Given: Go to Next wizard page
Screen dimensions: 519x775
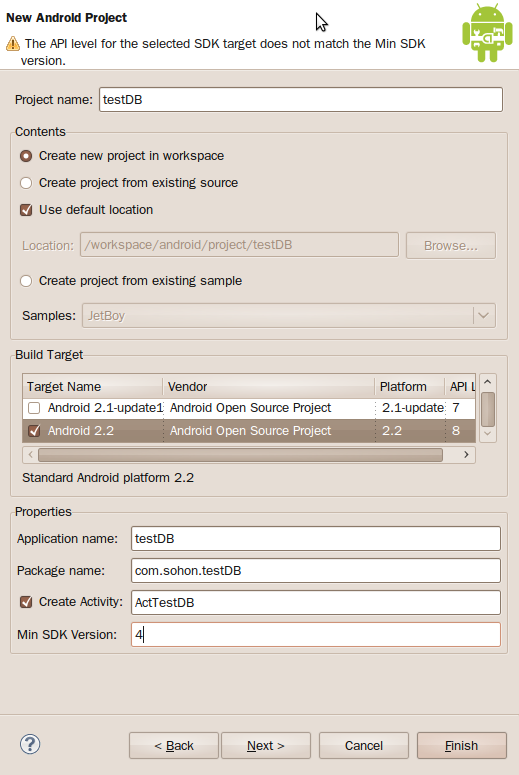Looking at the screenshot, I should [x=266, y=745].
